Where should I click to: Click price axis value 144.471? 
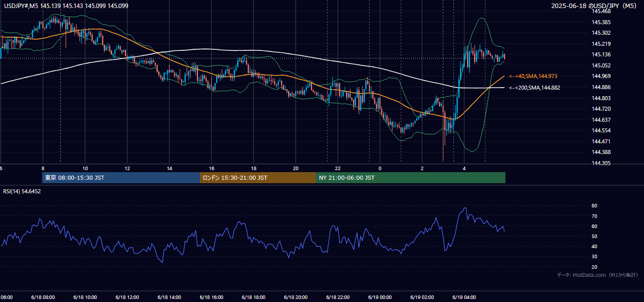pyautogui.click(x=601, y=141)
